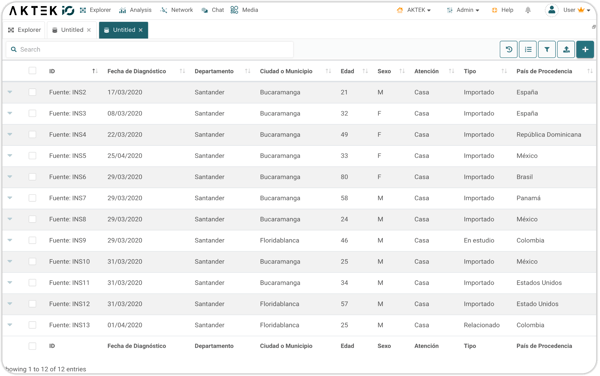Click the notifications bell icon
The image size is (600, 376).
(x=528, y=10)
